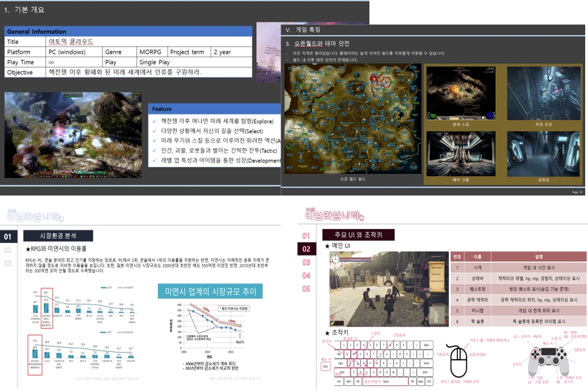588x391 pixels.
Task: Click the 주요 UI 와 조작키 heading bar
Action: click(x=364, y=235)
